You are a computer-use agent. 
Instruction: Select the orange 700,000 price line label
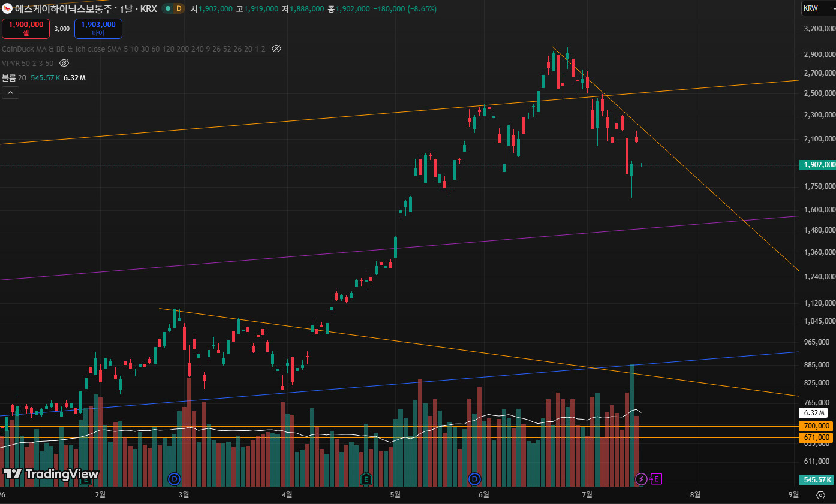pos(816,426)
